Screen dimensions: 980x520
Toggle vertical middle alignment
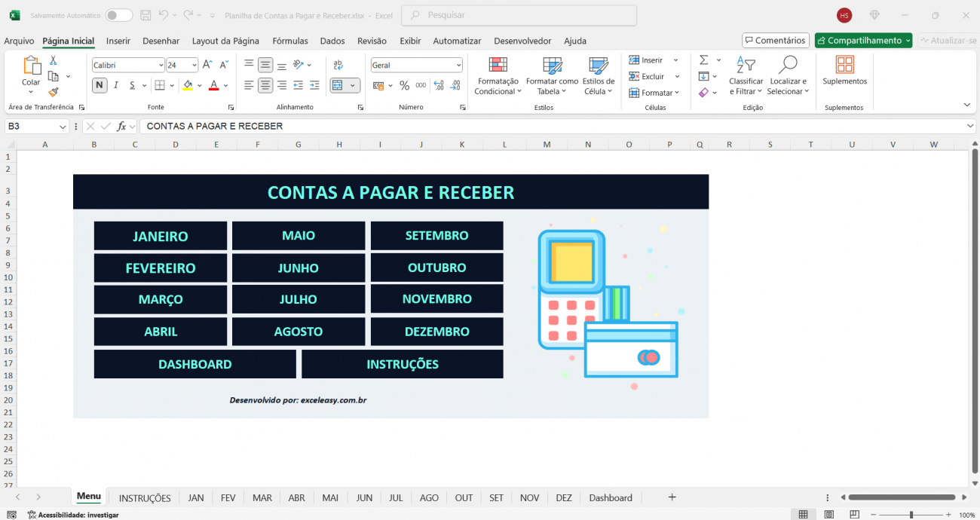[x=265, y=65]
